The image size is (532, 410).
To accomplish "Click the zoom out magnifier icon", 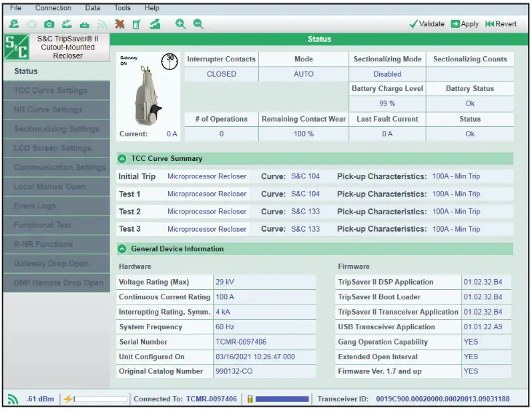I will 198,23.
